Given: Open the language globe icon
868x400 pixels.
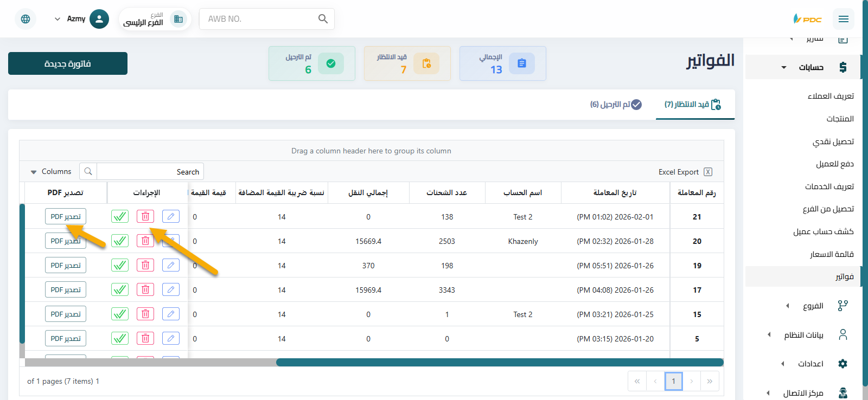Looking at the screenshot, I should (x=25, y=19).
